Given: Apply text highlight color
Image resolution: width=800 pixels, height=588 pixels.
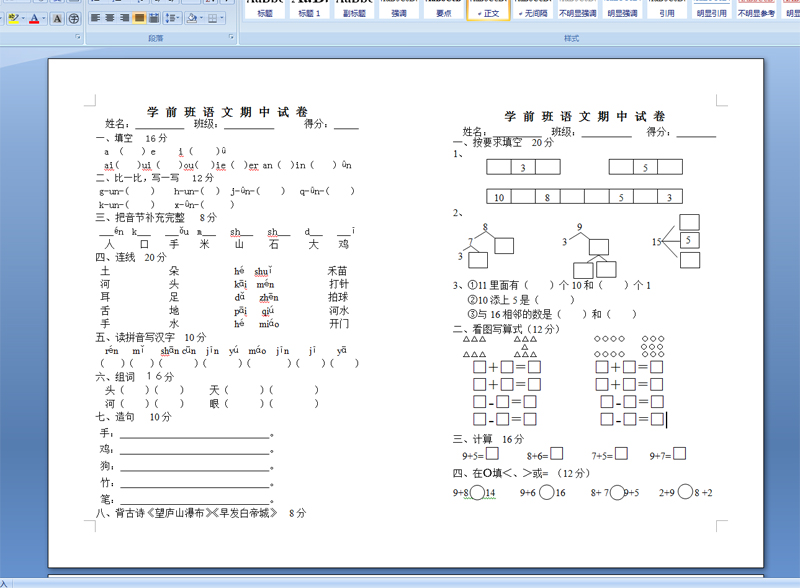Looking at the screenshot, I should [x=13, y=19].
